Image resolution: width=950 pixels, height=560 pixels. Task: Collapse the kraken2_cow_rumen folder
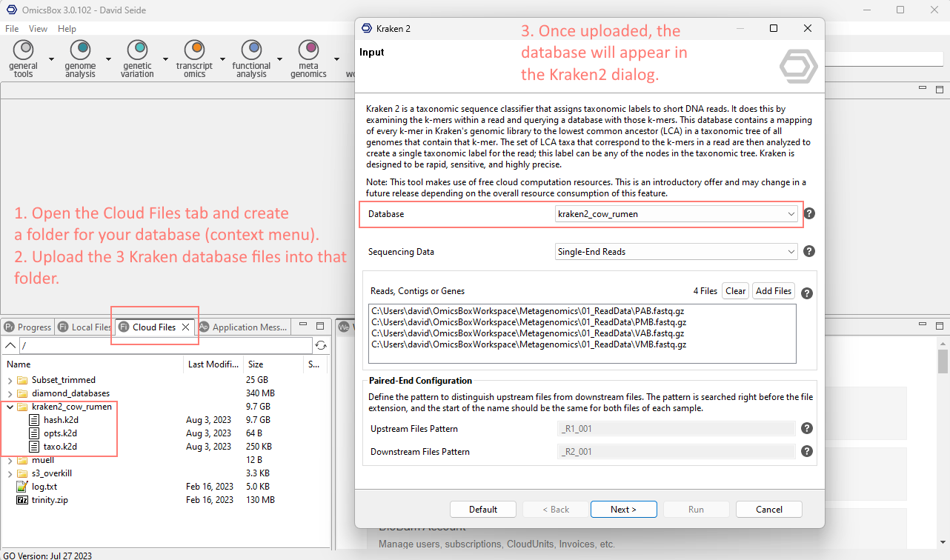point(10,407)
